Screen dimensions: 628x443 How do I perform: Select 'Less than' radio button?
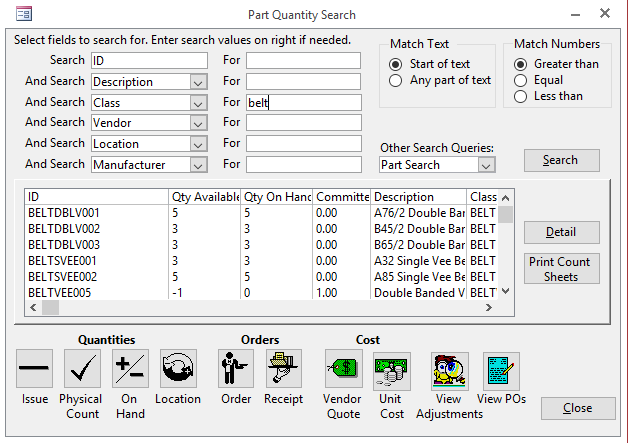[519, 96]
